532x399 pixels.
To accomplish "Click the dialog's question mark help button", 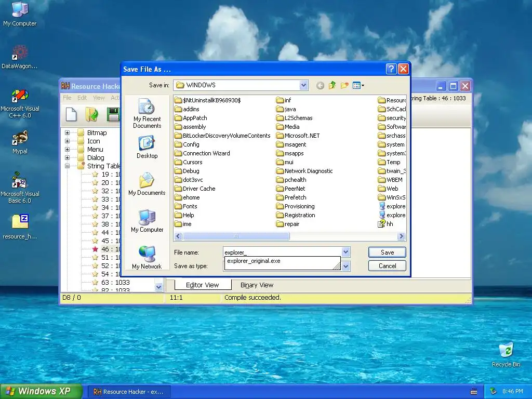I will point(391,69).
